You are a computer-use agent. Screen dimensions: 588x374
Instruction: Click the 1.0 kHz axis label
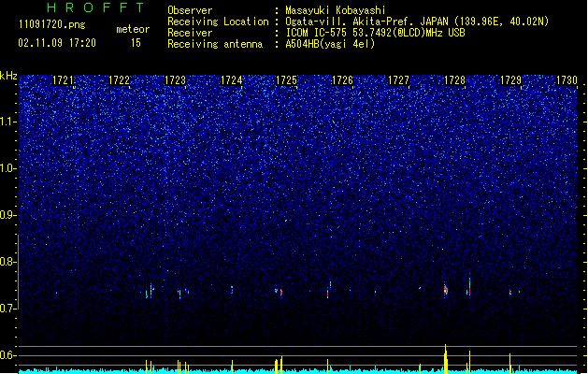8,168
